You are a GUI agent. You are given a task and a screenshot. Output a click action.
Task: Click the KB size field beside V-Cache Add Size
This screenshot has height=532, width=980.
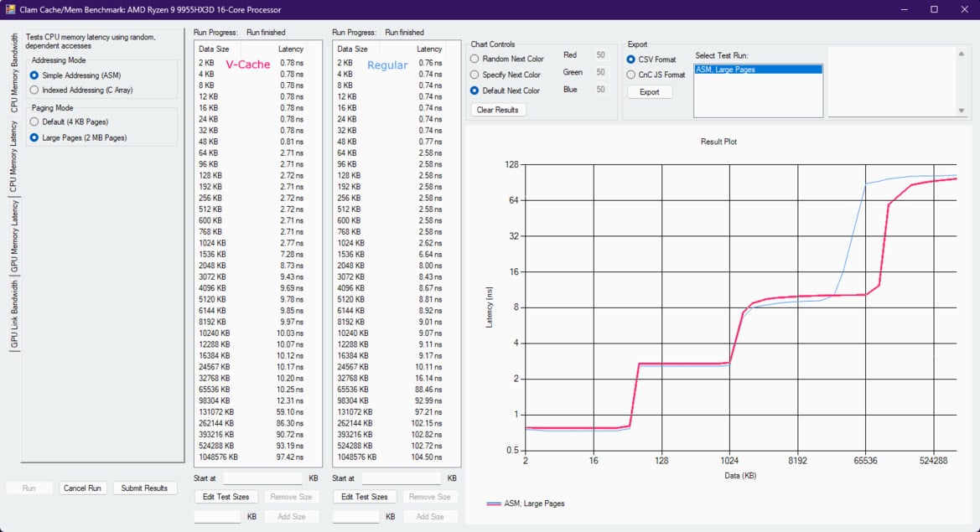click(217, 517)
